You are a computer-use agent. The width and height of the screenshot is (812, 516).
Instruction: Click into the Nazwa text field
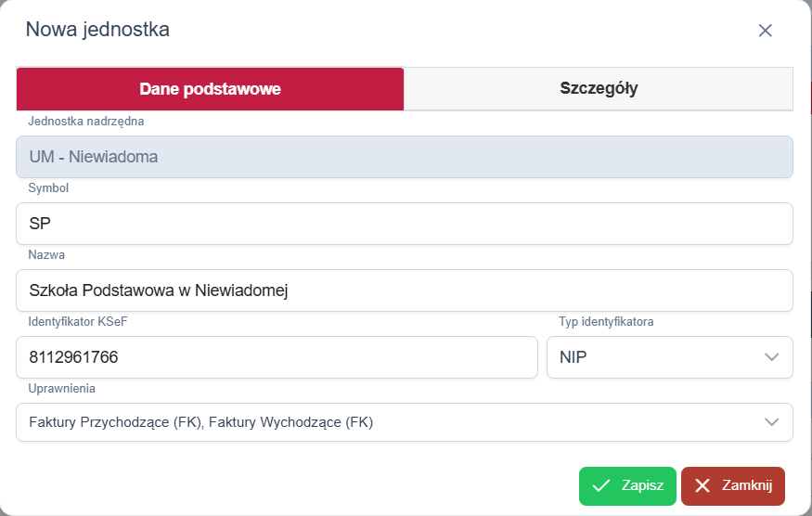[x=404, y=290]
